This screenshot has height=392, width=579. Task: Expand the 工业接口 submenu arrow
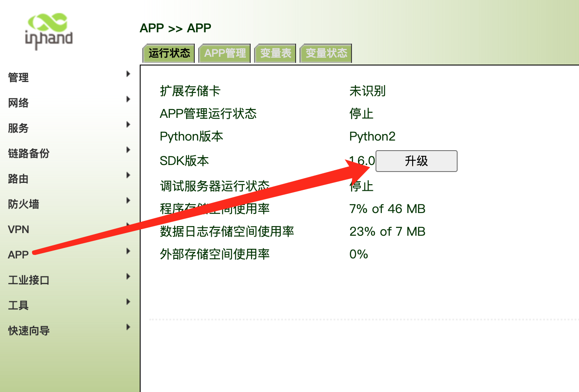(x=128, y=276)
